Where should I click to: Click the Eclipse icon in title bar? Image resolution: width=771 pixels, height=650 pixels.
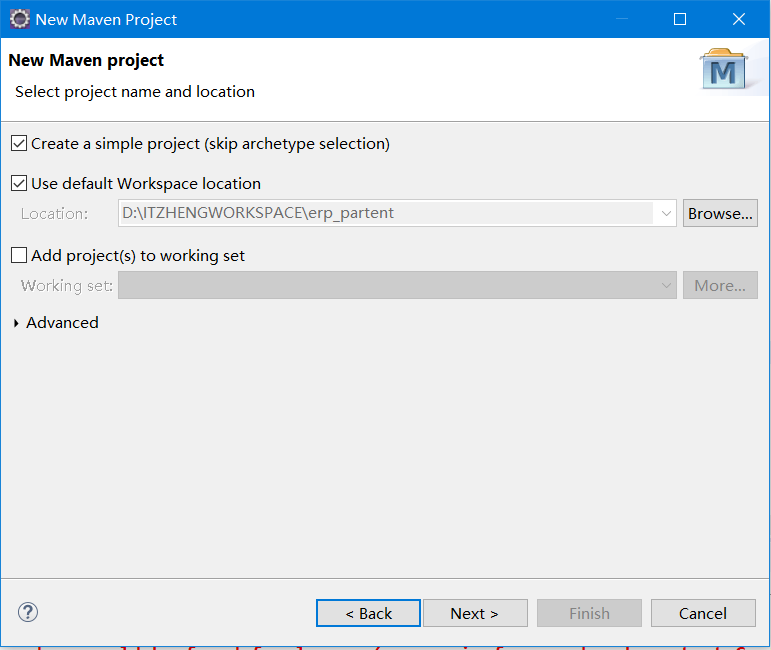click(20, 19)
